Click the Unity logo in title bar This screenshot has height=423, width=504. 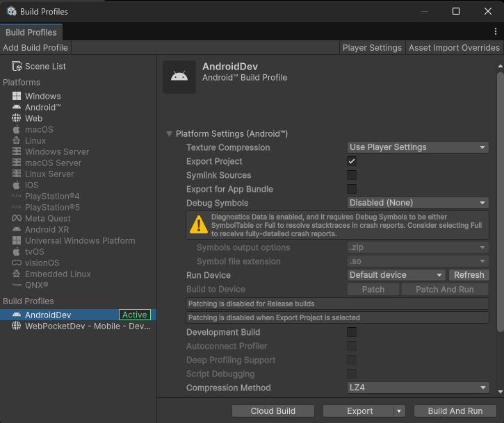pyautogui.click(x=12, y=11)
